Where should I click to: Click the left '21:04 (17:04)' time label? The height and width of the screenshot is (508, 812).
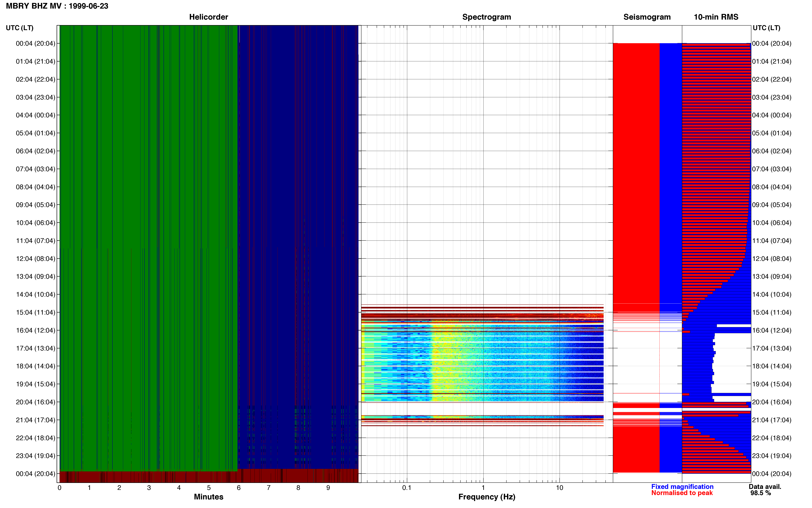coord(36,420)
